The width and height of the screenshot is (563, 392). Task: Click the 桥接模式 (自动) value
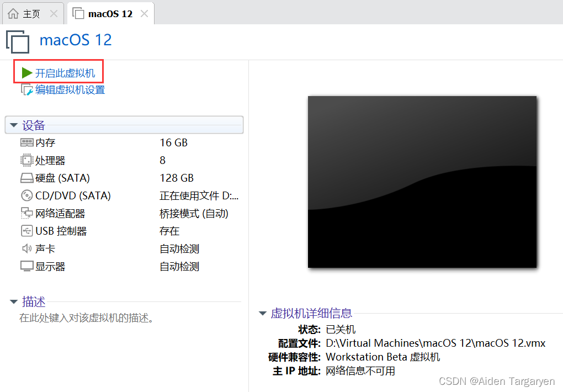[x=194, y=214]
